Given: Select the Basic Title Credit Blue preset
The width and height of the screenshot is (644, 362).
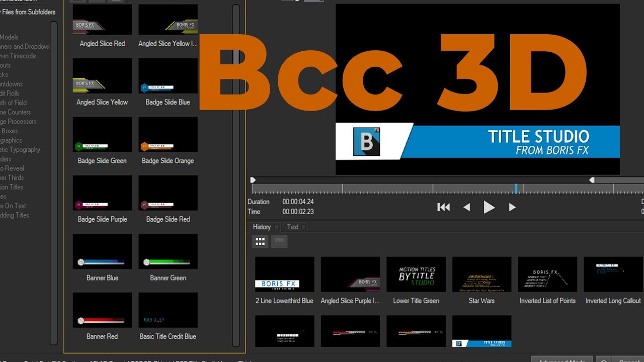Looking at the screenshot, I should [168, 317].
